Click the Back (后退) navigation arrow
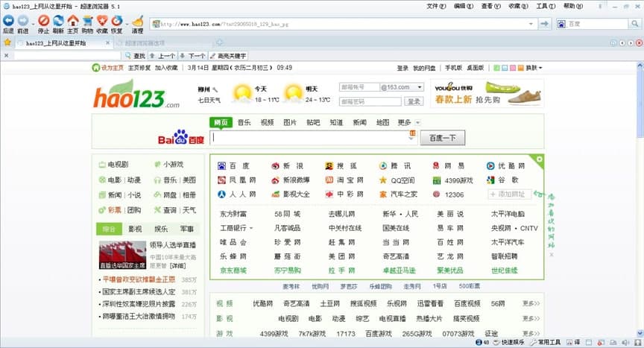 click(x=8, y=21)
